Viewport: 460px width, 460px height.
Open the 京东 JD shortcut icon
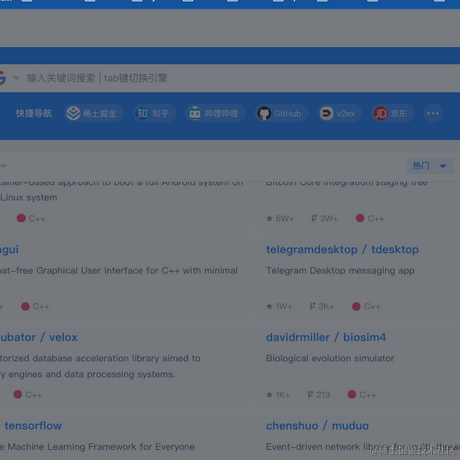coord(381,113)
